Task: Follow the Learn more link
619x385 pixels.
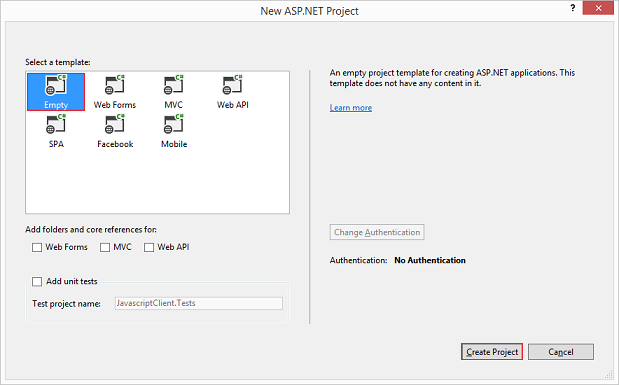Action: tap(351, 108)
